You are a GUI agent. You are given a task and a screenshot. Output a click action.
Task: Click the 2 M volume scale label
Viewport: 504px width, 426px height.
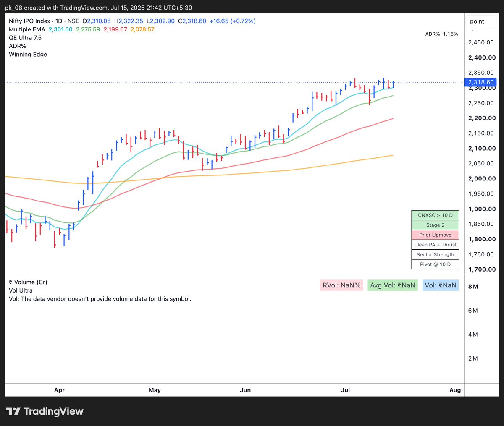click(x=473, y=358)
